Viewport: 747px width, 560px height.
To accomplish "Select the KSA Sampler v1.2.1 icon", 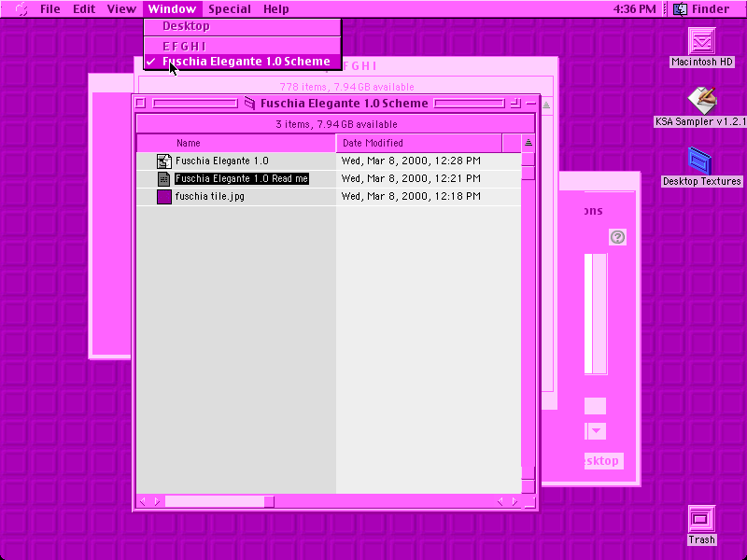I will pyautogui.click(x=701, y=101).
